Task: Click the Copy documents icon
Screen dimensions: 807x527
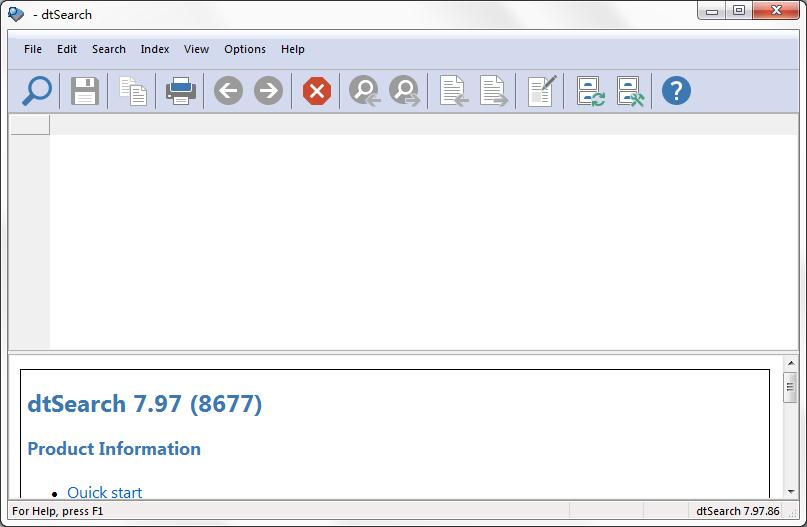Action: [133, 91]
